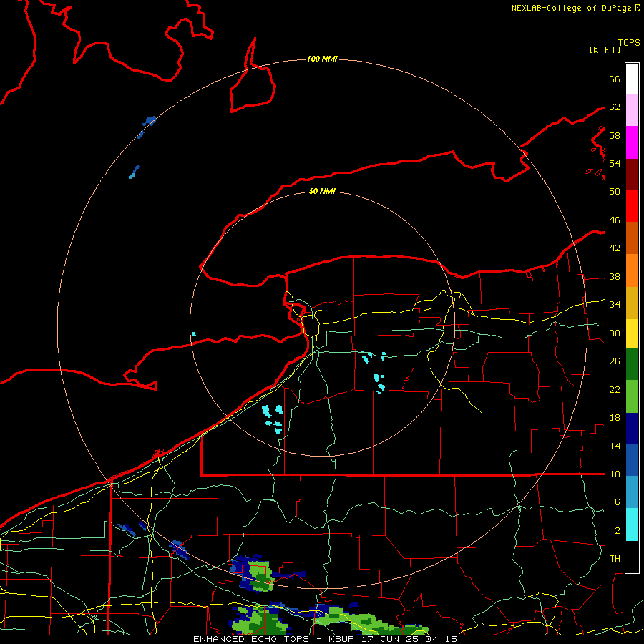644x644 pixels.
Task: Select the 62 legend value
Action: (615, 107)
